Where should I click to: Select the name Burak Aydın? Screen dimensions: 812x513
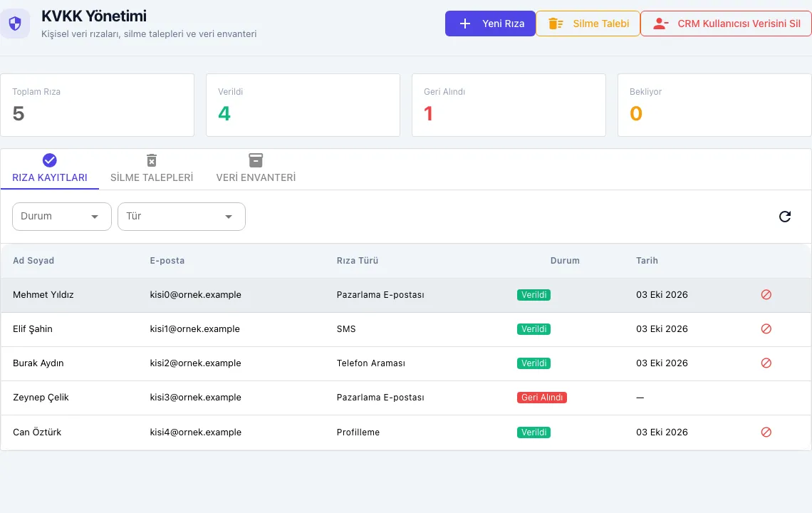38,363
